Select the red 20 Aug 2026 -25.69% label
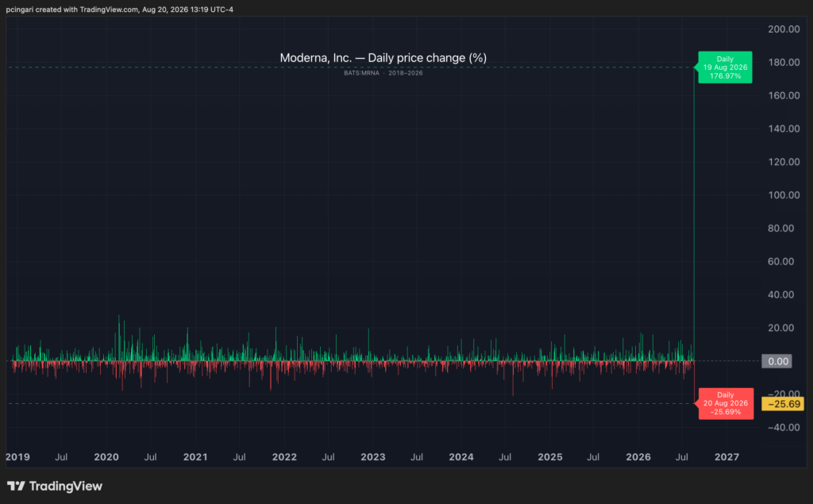This screenshot has height=504, width=813. pyautogui.click(x=726, y=403)
